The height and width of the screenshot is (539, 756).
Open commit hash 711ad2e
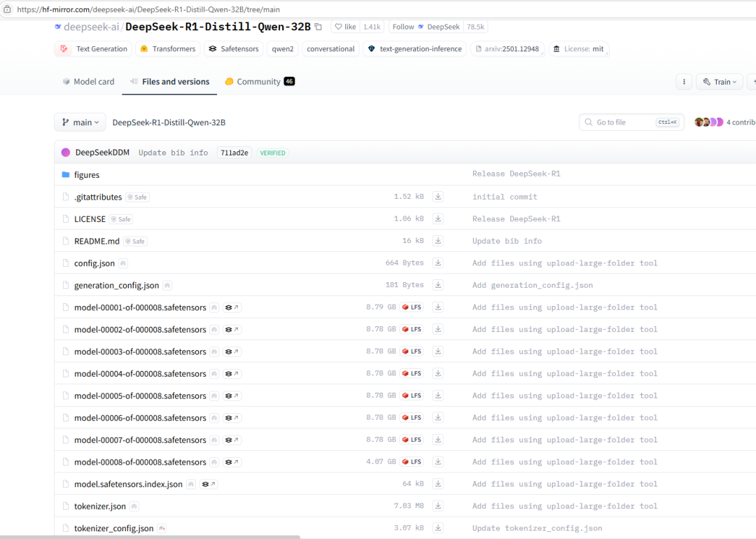(x=234, y=153)
